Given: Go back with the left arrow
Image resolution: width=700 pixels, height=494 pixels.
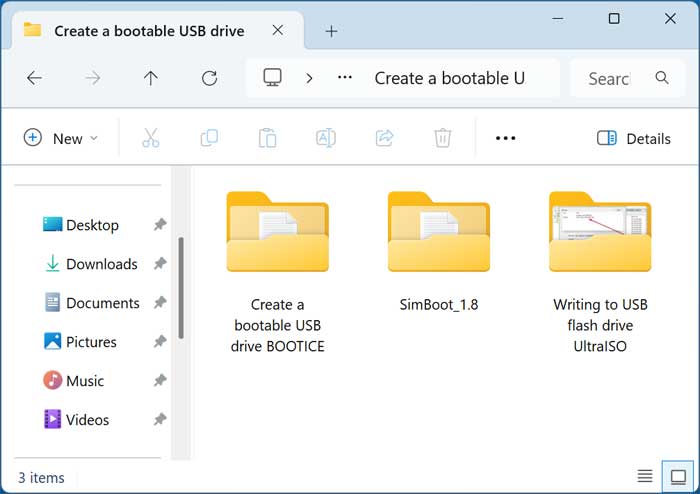Looking at the screenshot, I should click(34, 78).
